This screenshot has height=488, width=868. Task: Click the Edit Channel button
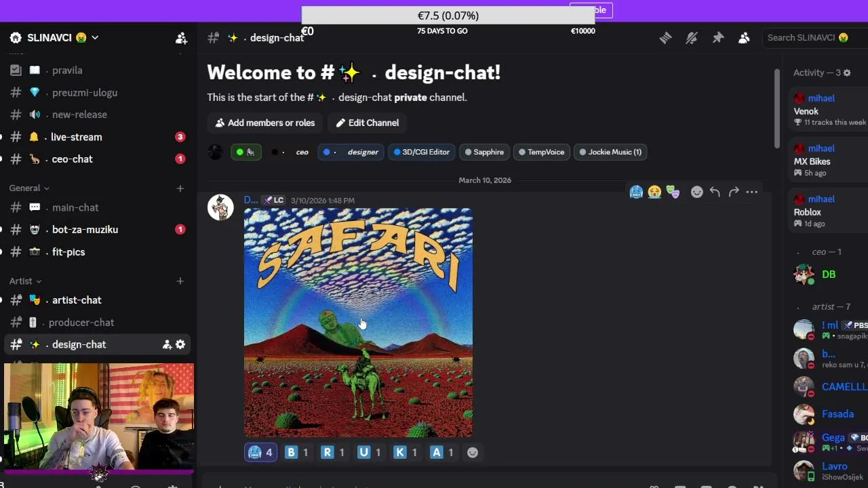[x=368, y=123]
